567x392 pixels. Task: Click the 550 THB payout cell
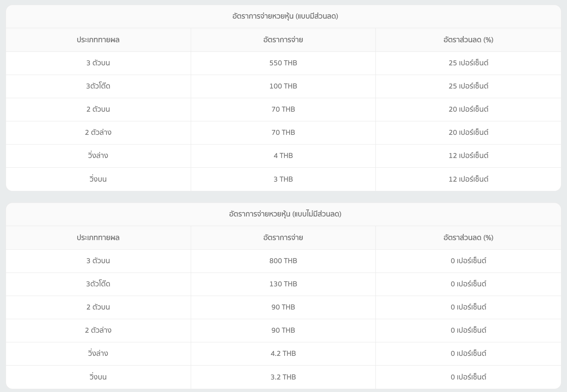(283, 63)
